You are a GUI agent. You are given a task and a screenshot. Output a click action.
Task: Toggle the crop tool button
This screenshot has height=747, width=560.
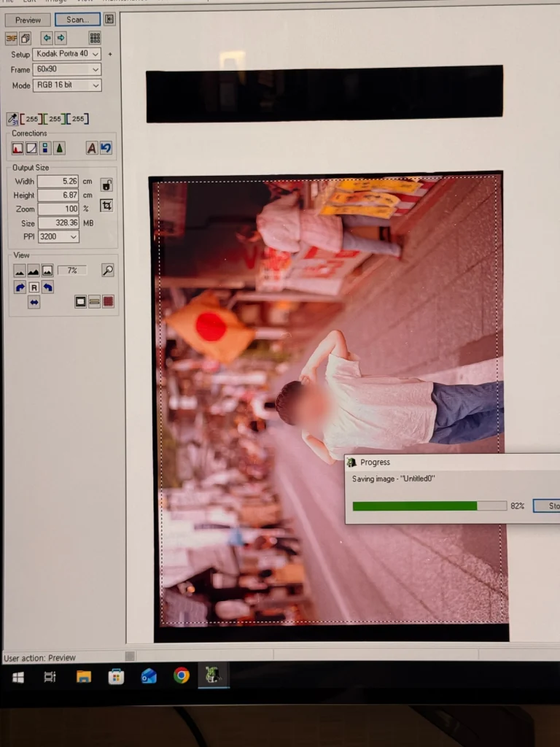[x=106, y=206]
